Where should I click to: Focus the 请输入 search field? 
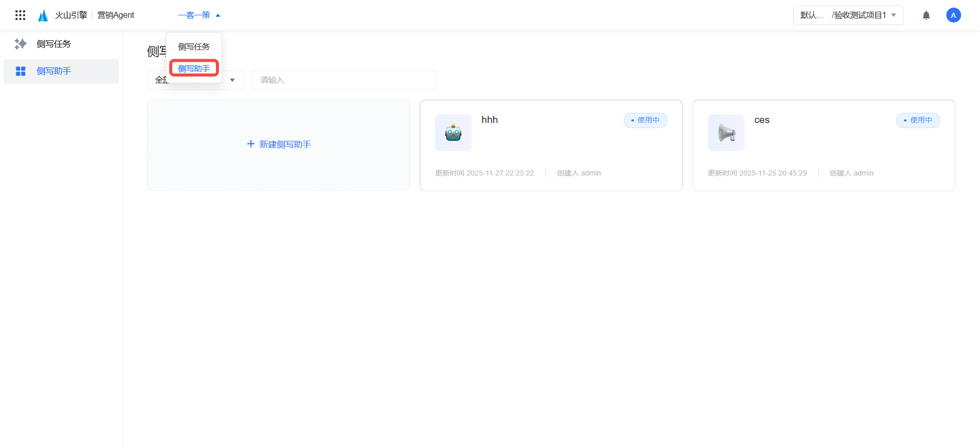pyautogui.click(x=344, y=80)
